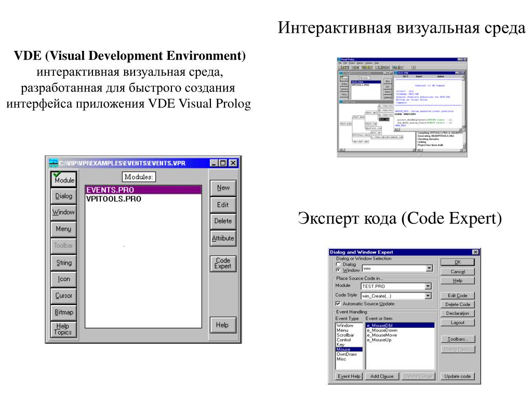Image resolution: width=532 pixels, height=399 pixels.
Task: Select the Module resource button
Action: coord(64,179)
